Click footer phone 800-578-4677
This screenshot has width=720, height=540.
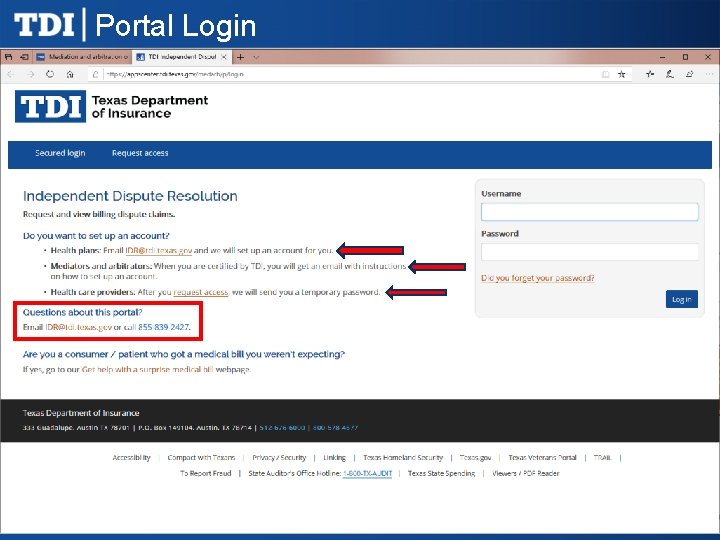(x=335, y=428)
